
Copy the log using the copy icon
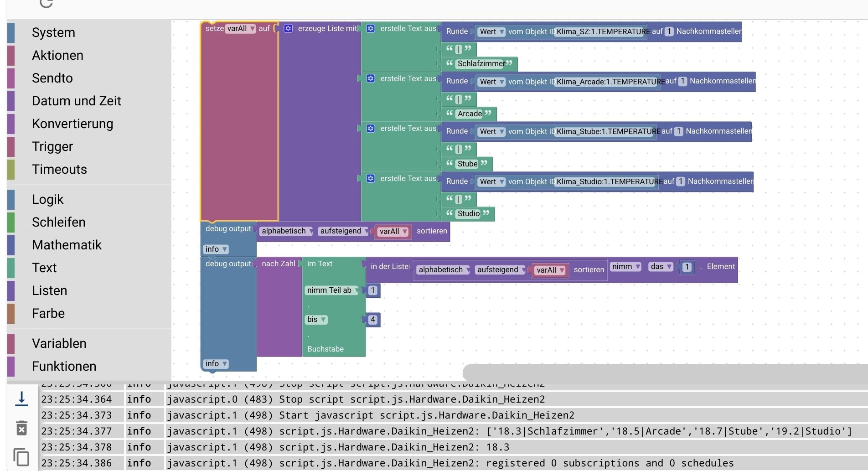(x=21, y=457)
